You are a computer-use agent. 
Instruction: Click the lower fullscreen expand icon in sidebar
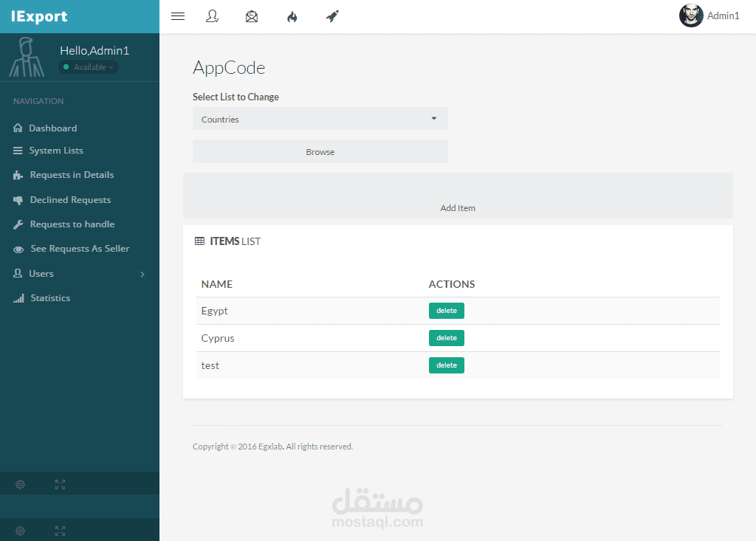pyautogui.click(x=60, y=531)
